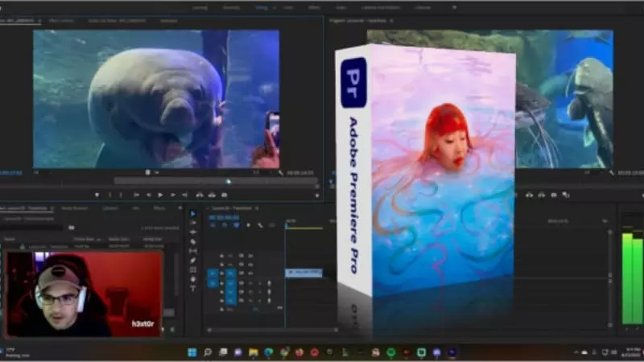Screen dimensions: 644x362
Task: Open the workspace overflow chevron menu
Action: click(x=454, y=7)
